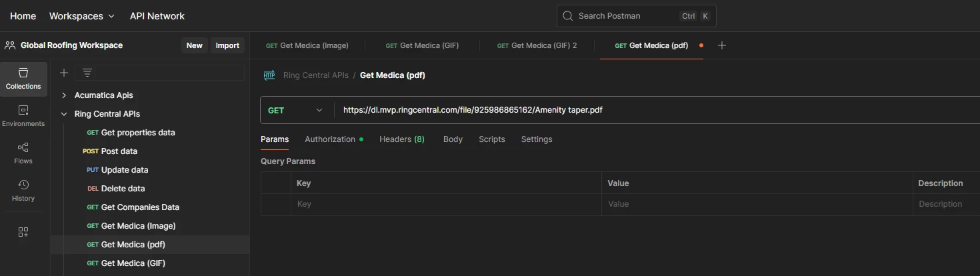Viewport: 980px width, 276px height.
Task: Click the query param Key input cell
Action: [x=446, y=204]
